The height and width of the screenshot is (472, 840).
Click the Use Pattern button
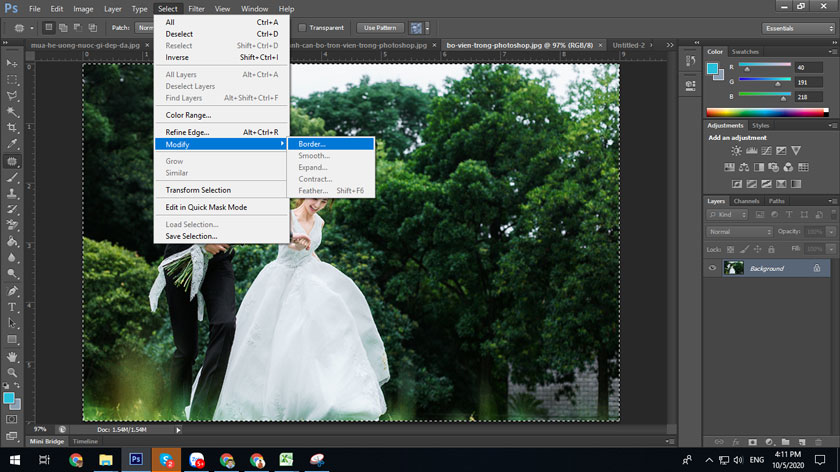click(x=380, y=28)
